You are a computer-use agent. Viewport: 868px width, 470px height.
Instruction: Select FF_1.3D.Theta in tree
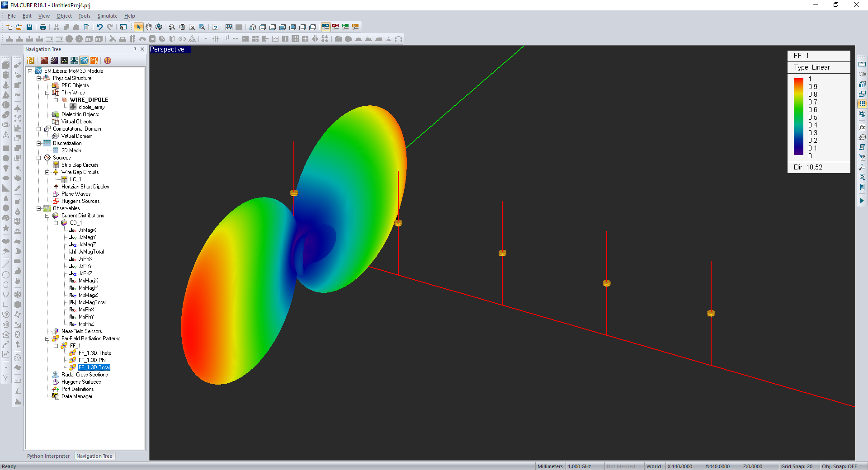pos(95,353)
